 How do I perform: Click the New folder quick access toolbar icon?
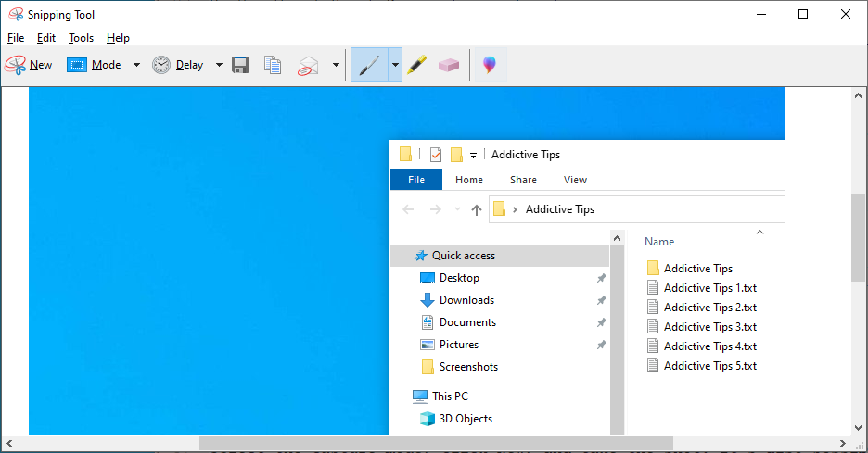point(456,155)
